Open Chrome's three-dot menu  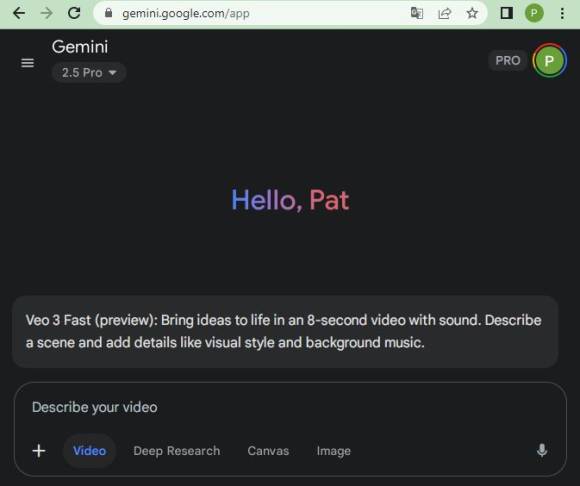(562, 14)
